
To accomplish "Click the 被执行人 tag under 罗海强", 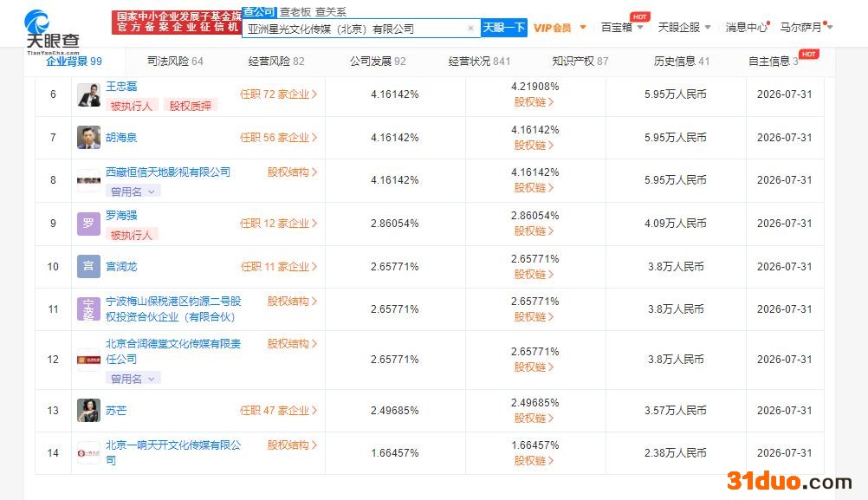I will click(132, 235).
